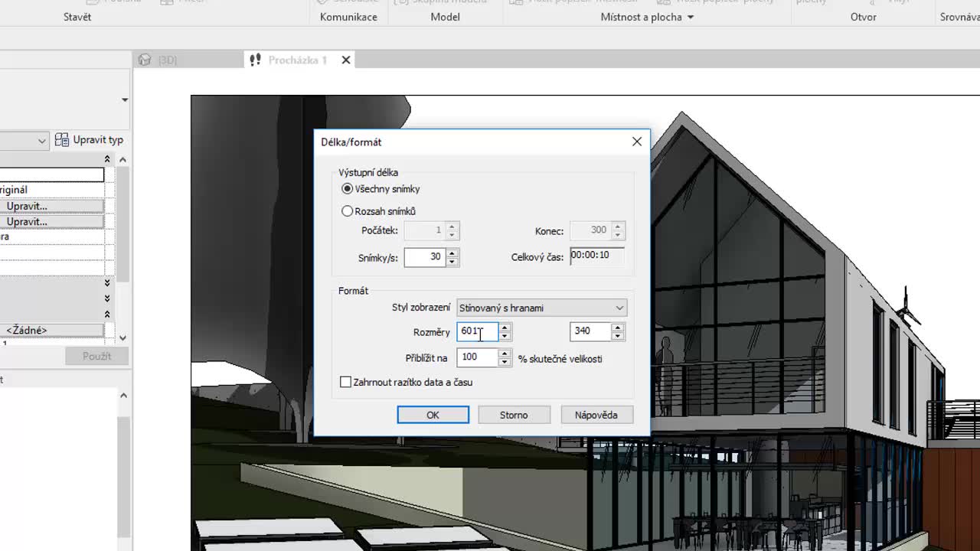Click the Rozměry width field showing 601
Image resolution: width=980 pixels, height=551 pixels.
click(477, 331)
